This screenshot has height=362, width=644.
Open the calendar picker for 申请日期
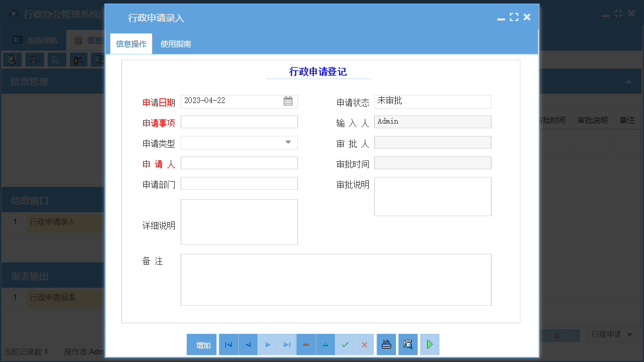288,101
